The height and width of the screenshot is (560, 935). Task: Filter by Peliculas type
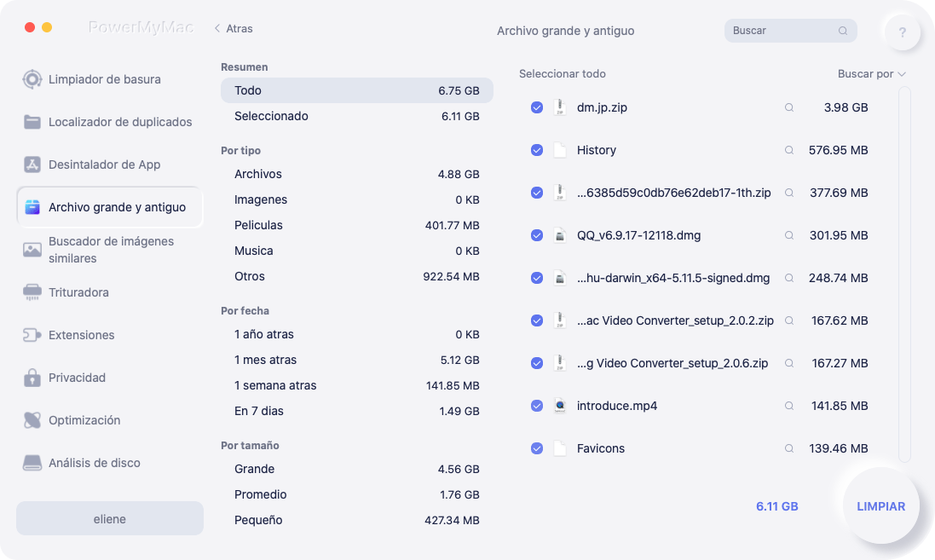(x=356, y=225)
